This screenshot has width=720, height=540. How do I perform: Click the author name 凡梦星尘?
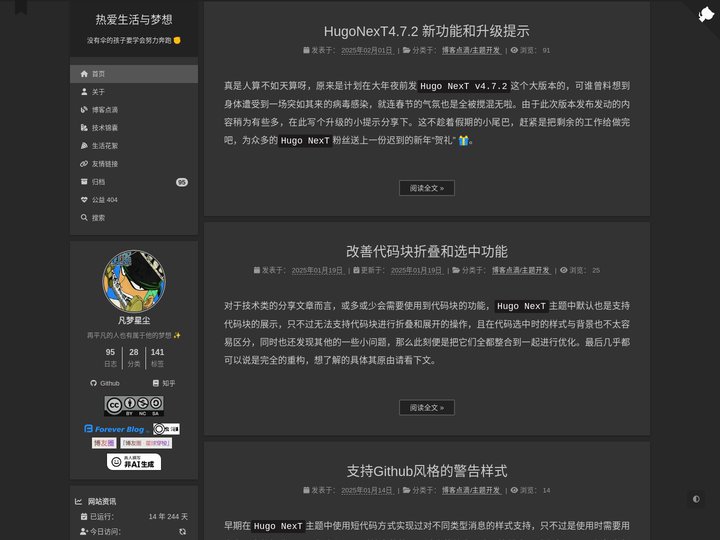coord(134,321)
